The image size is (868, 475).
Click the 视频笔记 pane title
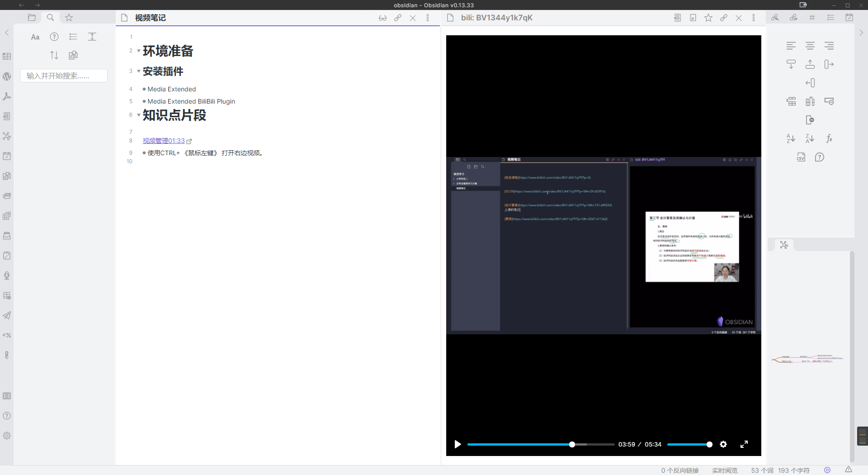150,18
